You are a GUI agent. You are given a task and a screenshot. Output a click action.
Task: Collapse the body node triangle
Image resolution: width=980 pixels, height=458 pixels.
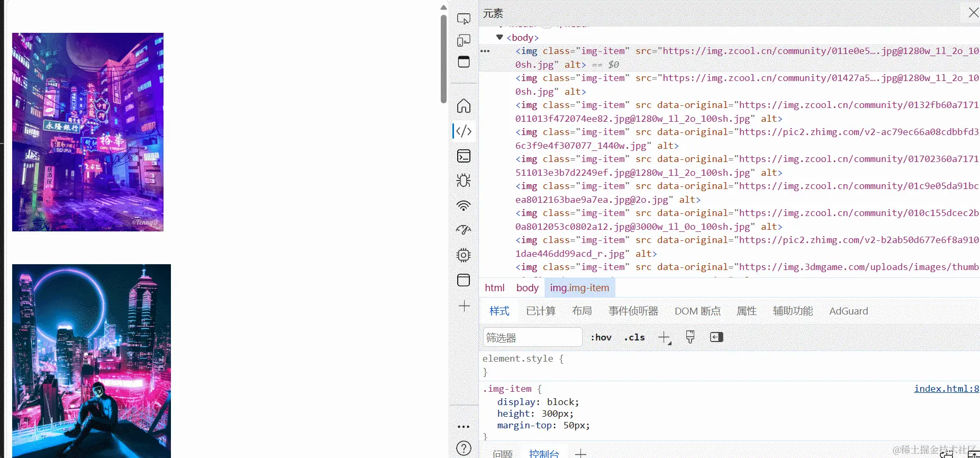(500, 37)
